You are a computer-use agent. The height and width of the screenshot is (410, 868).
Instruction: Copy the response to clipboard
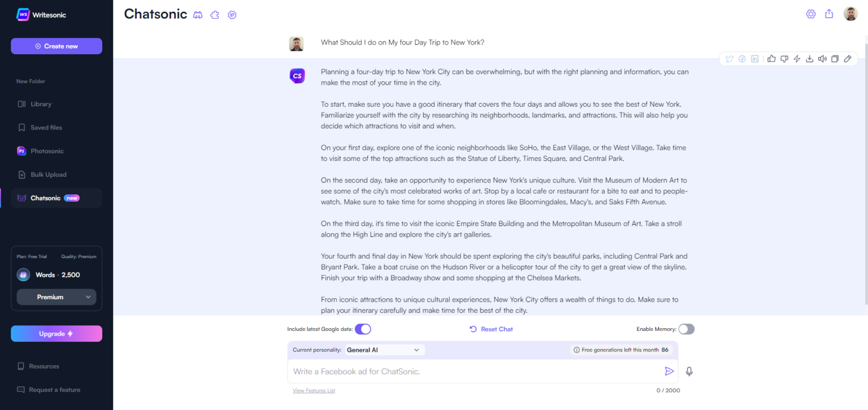pyautogui.click(x=835, y=58)
